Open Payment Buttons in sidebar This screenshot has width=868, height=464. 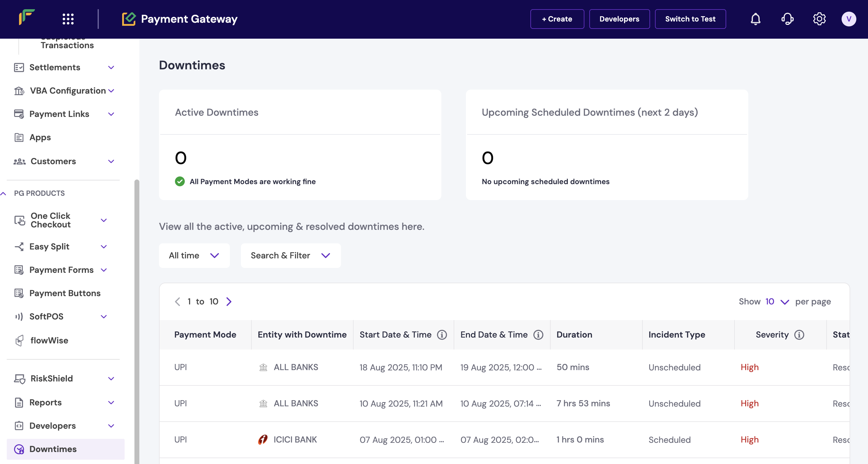(65, 293)
